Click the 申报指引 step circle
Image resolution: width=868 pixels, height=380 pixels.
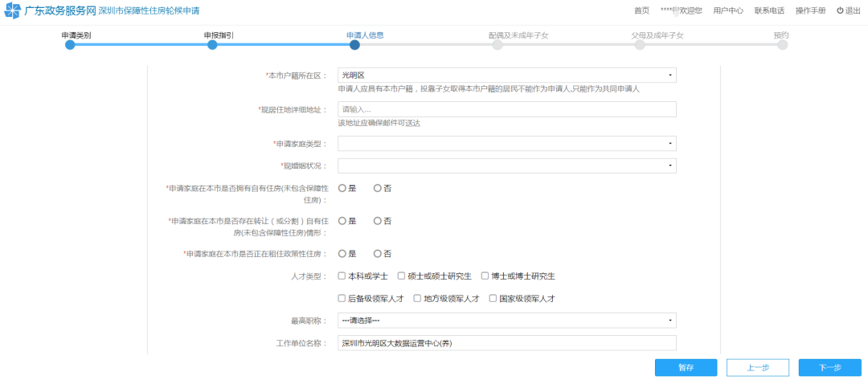pos(212,45)
